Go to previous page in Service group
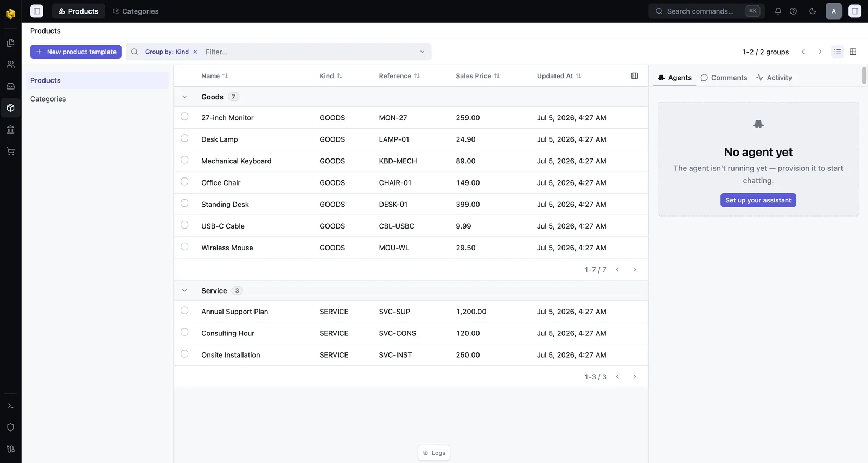The height and width of the screenshot is (463, 868). (x=617, y=377)
